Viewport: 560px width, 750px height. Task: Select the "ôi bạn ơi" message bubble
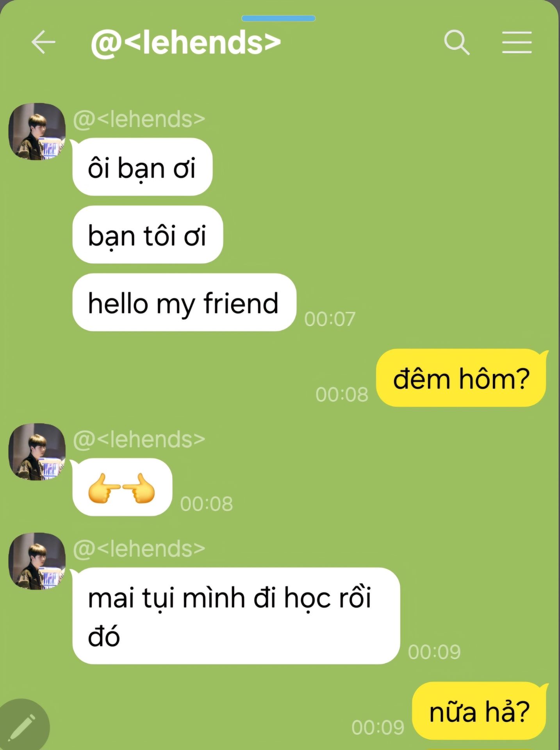point(142,167)
